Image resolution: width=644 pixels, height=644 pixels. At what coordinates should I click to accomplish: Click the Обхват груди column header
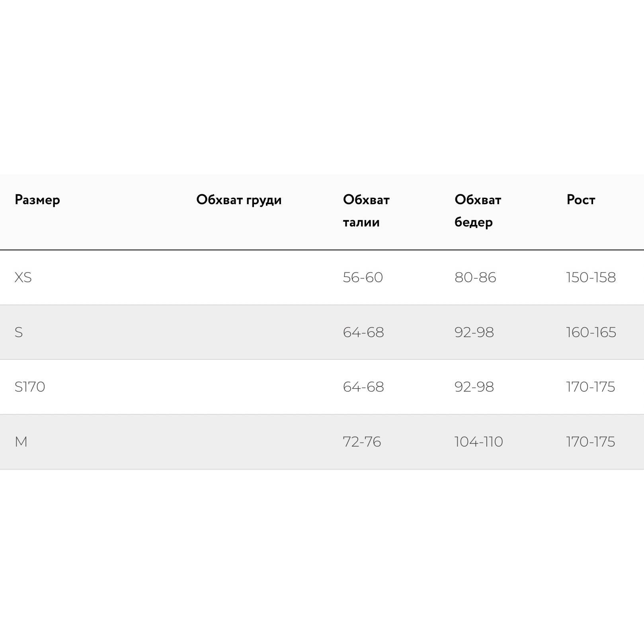tap(239, 200)
